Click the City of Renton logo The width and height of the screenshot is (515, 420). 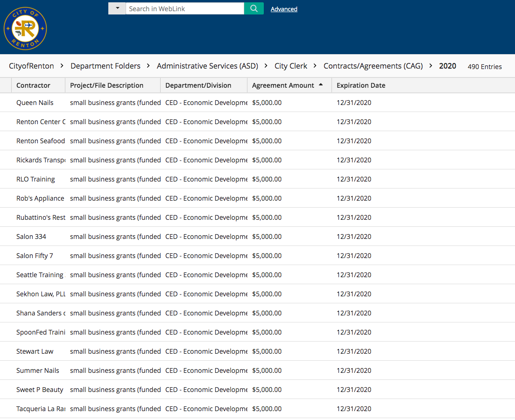pos(25,28)
